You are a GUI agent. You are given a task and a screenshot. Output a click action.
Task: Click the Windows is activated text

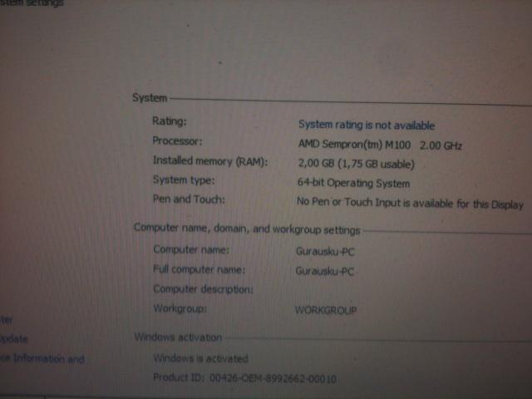coord(200,358)
